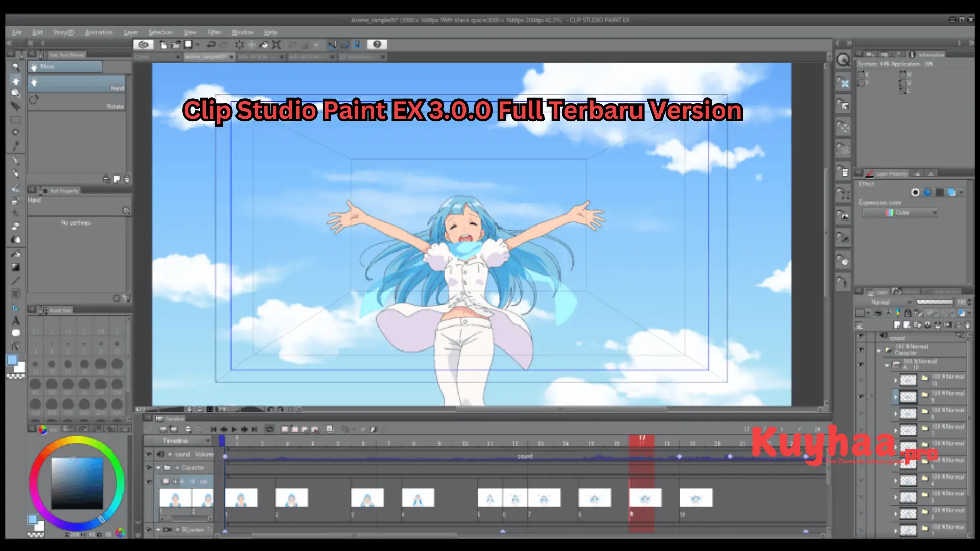This screenshot has height=551, width=980.
Task: Collapse Caractor folder in Layer panel
Action: pyautogui.click(x=879, y=350)
